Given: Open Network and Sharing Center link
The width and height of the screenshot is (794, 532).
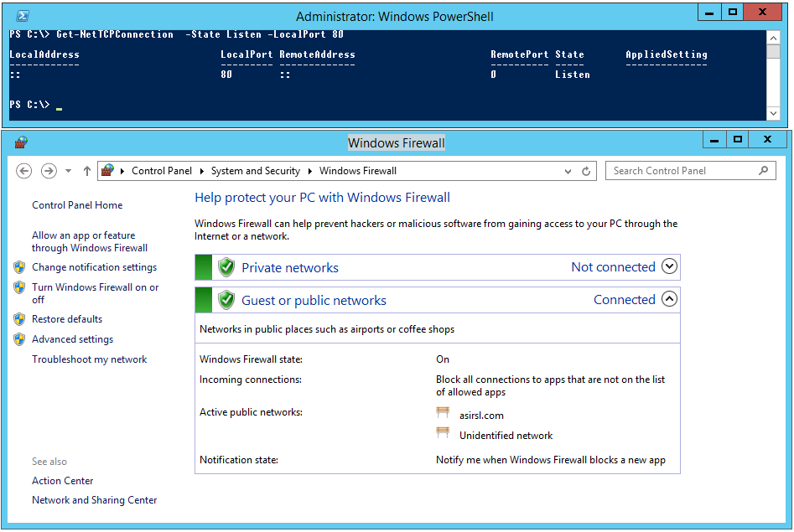Looking at the screenshot, I should (94, 500).
